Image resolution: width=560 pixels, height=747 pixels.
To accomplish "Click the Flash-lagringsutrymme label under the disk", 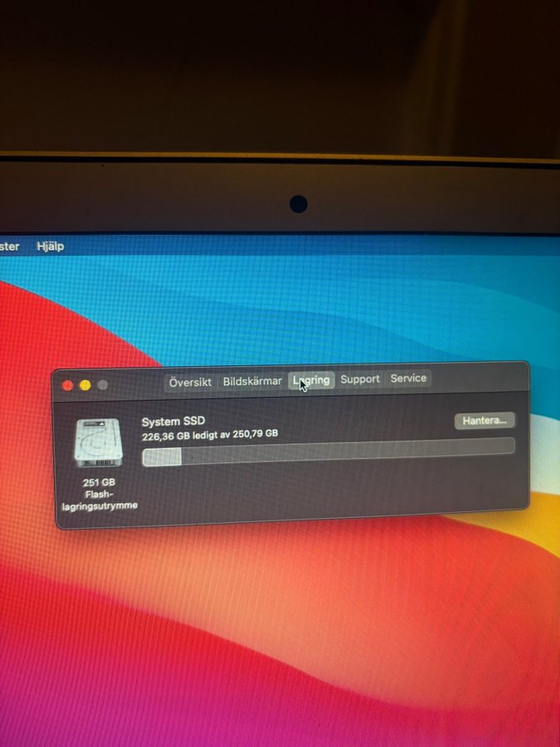I will click(x=100, y=500).
